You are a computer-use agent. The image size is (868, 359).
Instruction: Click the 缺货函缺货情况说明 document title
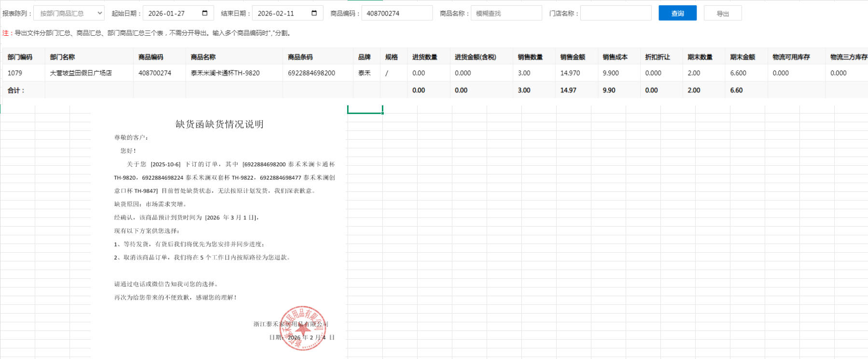click(x=219, y=124)
